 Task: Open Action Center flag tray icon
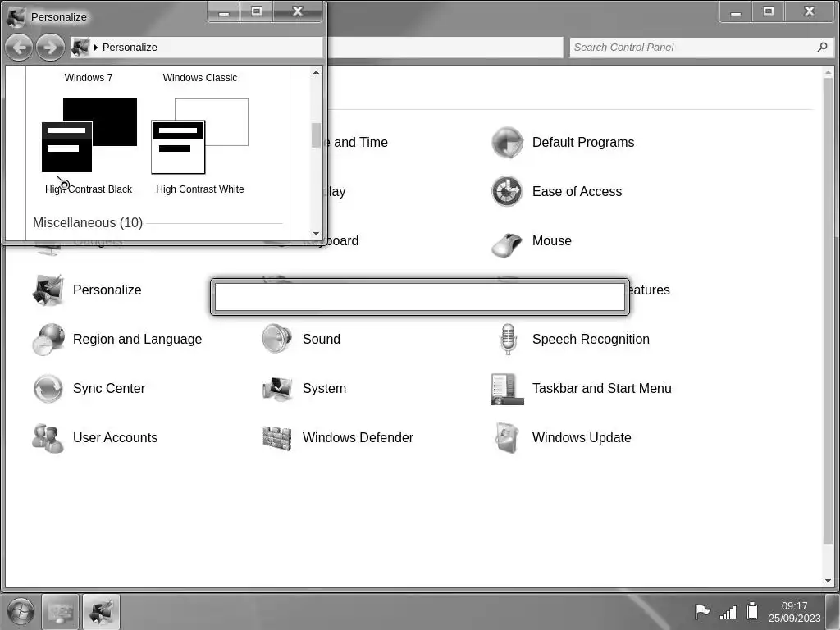pos(702,611)
